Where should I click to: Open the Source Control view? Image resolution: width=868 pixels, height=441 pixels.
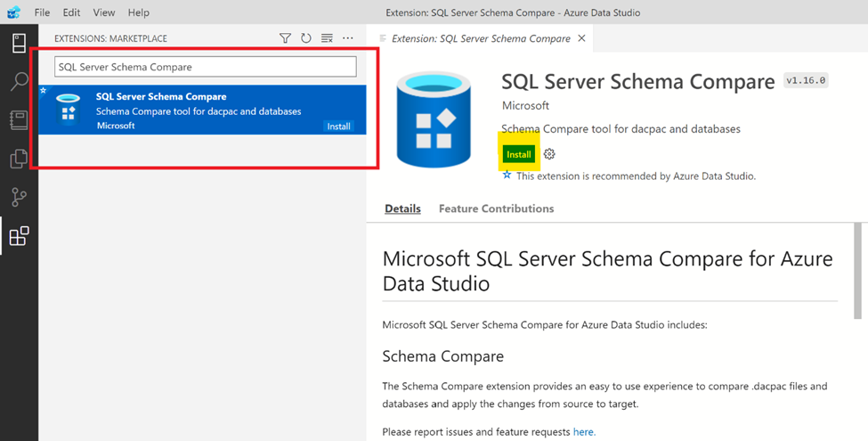pyautogui.click(x=19, y=198)
